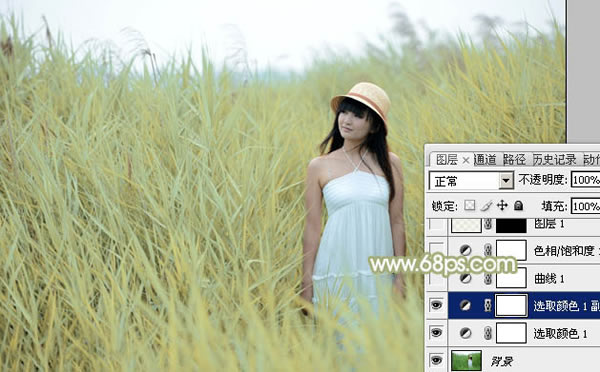Click the black mask thumbnail of 图层 1

pyautogui.click(x=511, y=225)
